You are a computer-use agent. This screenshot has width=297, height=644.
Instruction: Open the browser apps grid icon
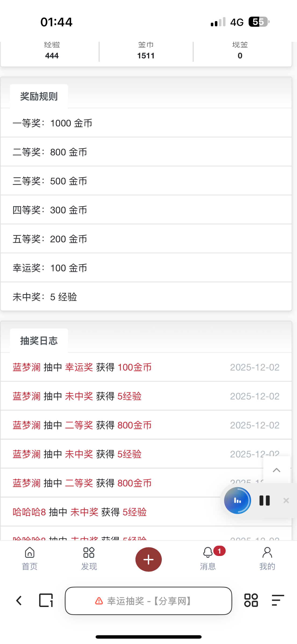click(251, 600)
